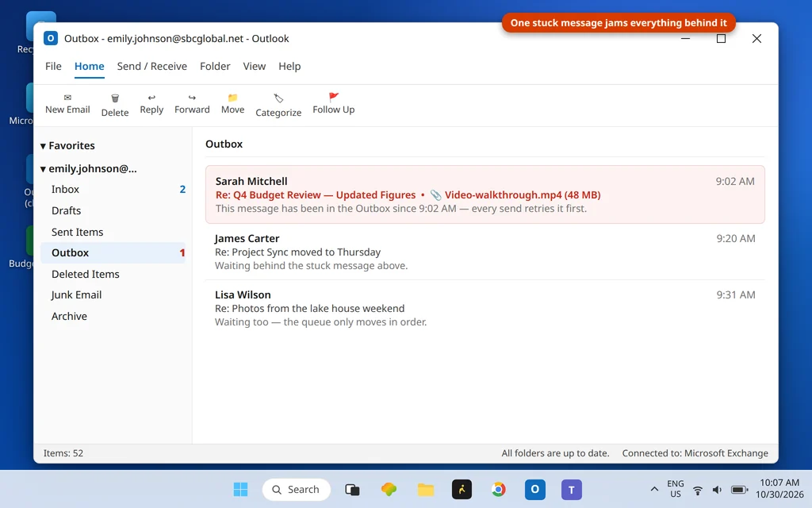This screenshot has width=812, height=508.
Task: Select the Inbox folder
Action: pyautogui.click(x=113, y=189)
